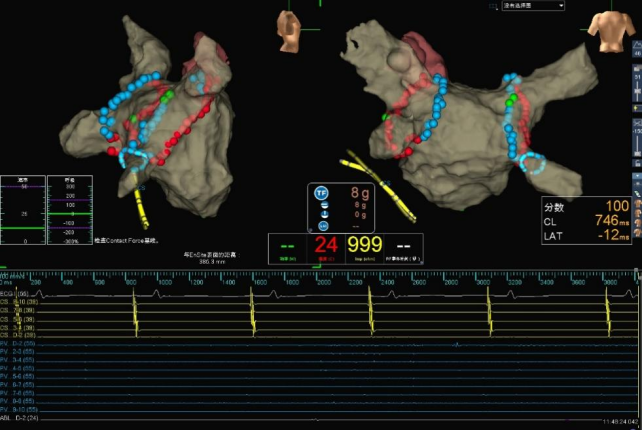Click the large 8 g total force reading
The width and height of the screenshot is (642, 430).
pyautogui.click(x=359, y=193)
